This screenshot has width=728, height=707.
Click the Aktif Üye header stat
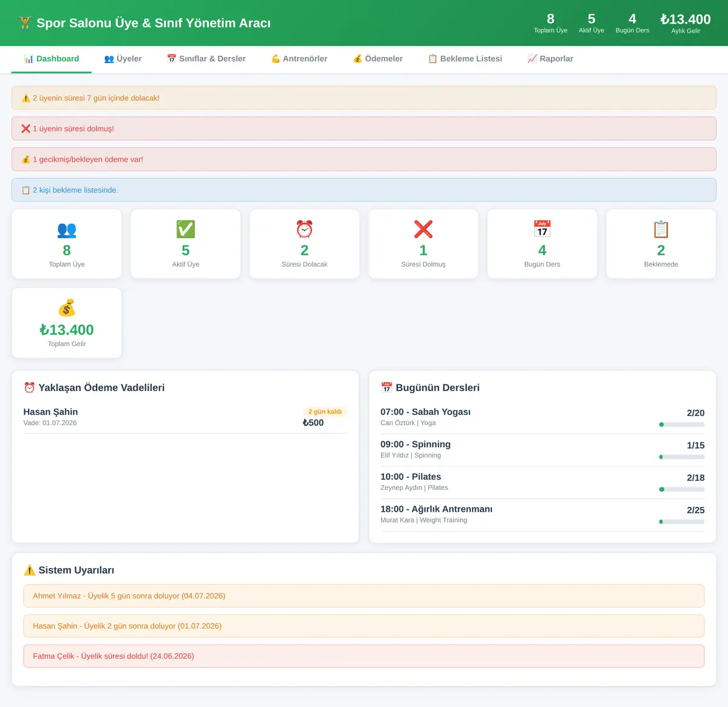591,23
